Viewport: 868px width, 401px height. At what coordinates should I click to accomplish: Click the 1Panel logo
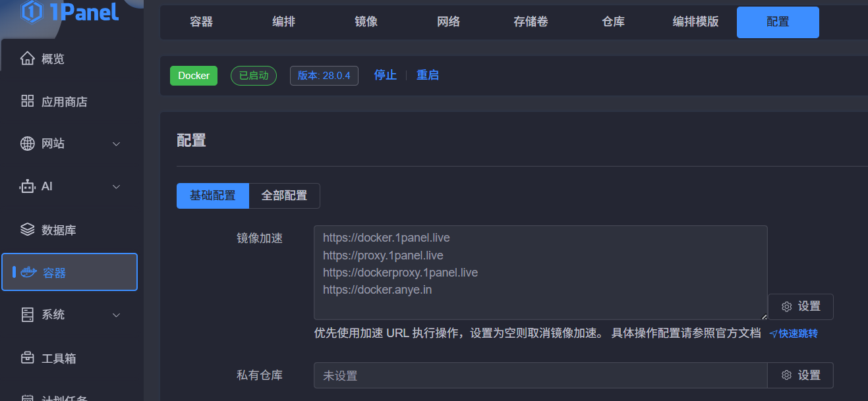point(70,11)
